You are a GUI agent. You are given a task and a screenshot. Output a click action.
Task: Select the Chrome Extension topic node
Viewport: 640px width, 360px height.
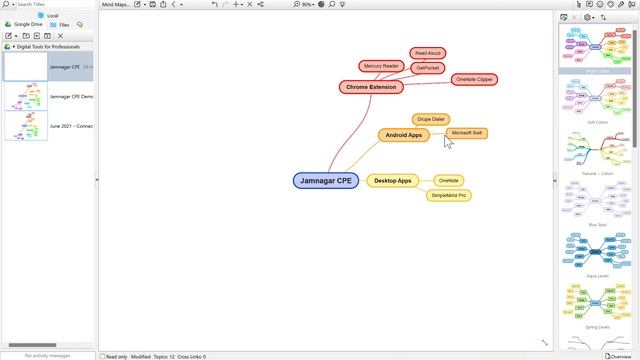point(371,87)
